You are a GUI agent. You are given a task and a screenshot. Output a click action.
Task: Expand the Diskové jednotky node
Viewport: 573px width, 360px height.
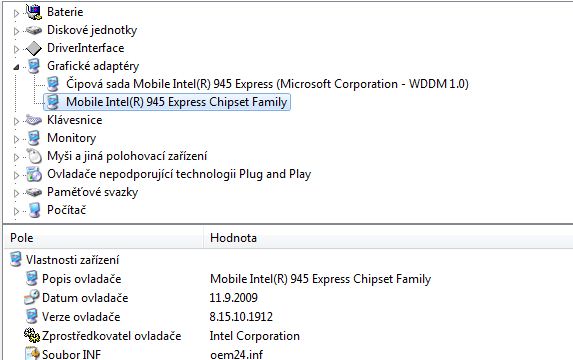point(16,31)
